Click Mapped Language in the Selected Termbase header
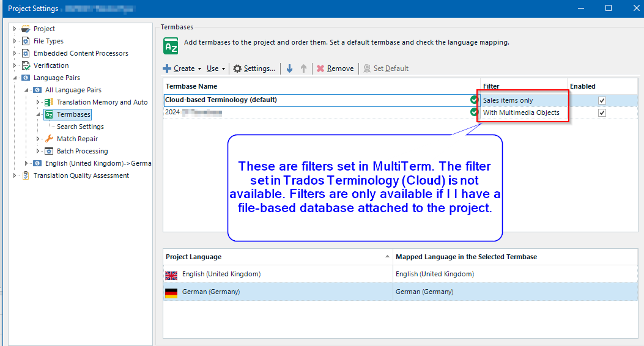This screenshot has height=346, width=644. [515, 257]
